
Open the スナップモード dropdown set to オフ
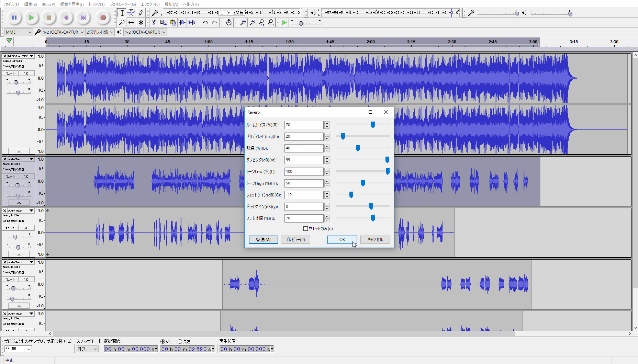88,349
